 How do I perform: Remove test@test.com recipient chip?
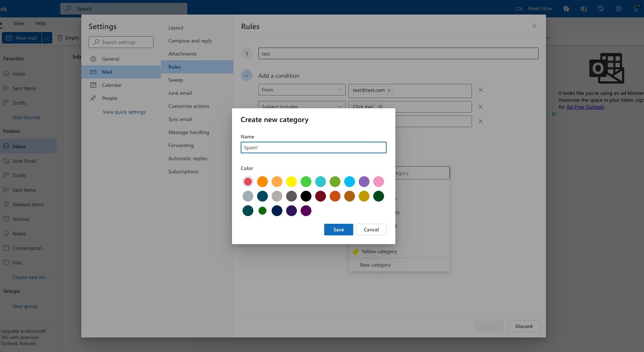coord(389,90)
